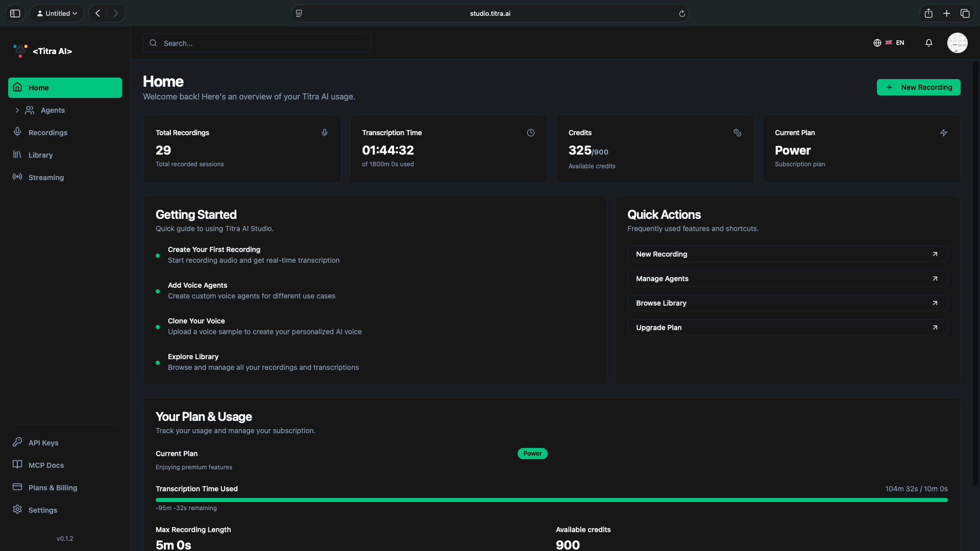
Task: Click the Settings gear icon
Action: [x=17, y=509]
